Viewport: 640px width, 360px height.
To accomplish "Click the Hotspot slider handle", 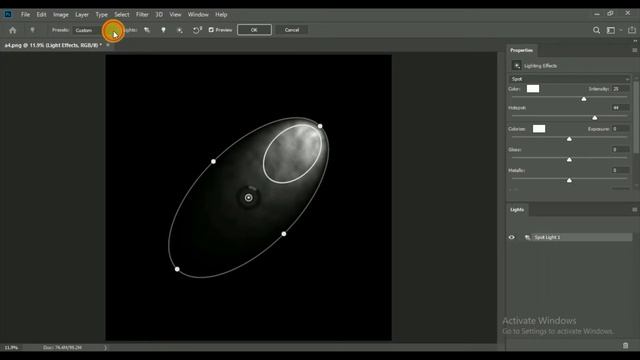I will (x=595, y=118).
